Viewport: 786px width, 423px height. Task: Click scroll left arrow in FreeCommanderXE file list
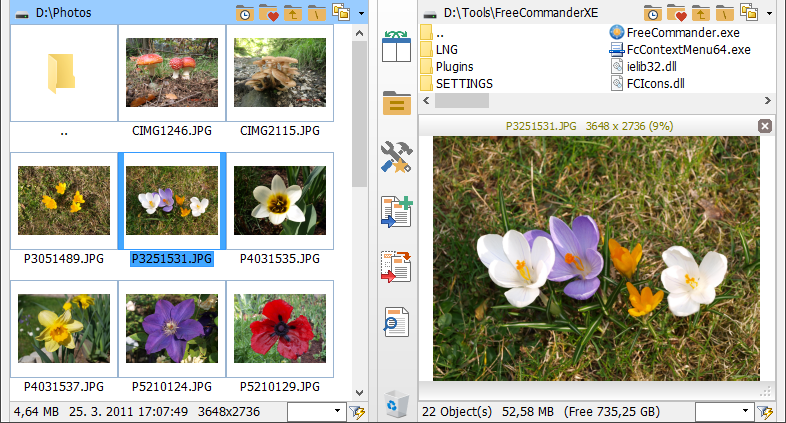(426, 101)
